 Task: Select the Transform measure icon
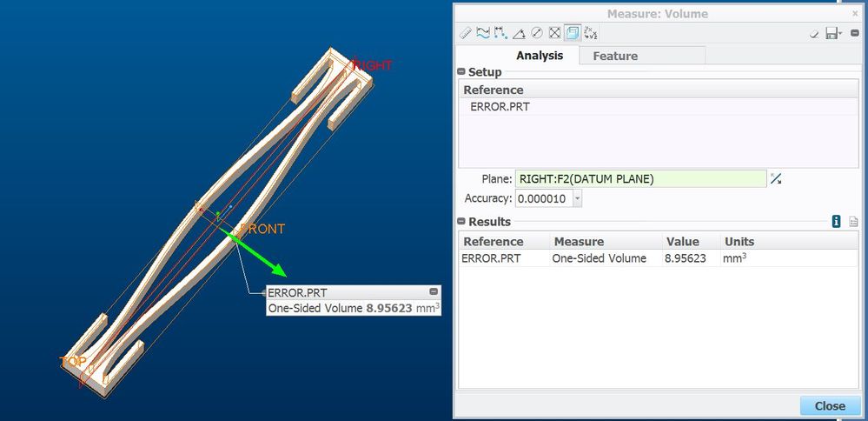591,33
